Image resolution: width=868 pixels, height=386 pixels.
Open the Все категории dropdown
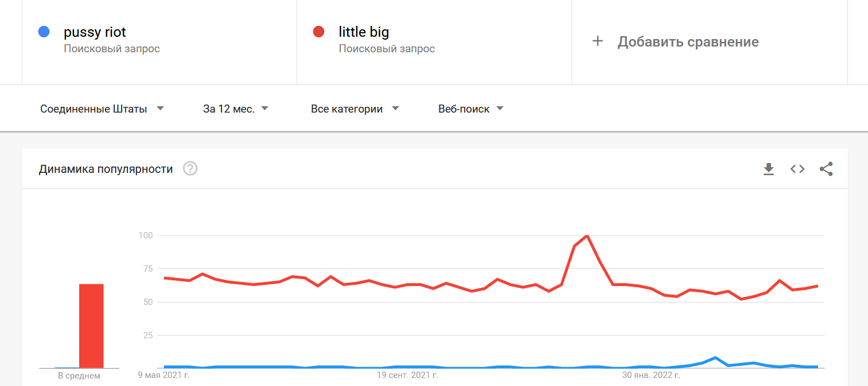click(x=355, y=109)
